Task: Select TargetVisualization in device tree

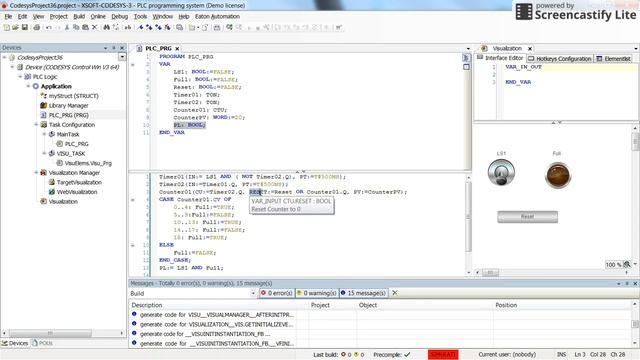Action: pos(79,182)
